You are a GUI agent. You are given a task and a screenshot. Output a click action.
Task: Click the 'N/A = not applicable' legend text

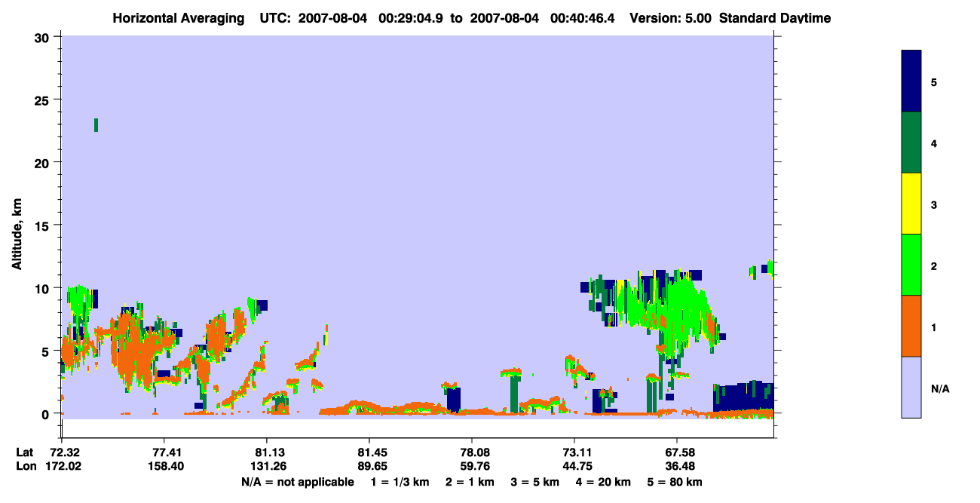click(298, 482)
